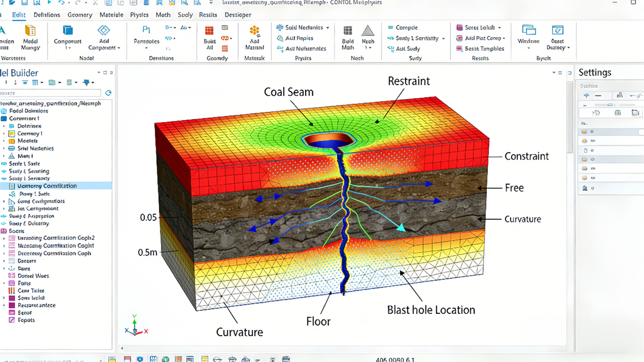Click Adt Nofntenotes button
Image resolution: width=644 pixels, height=362 pixels.
click(x=301, y=49)
